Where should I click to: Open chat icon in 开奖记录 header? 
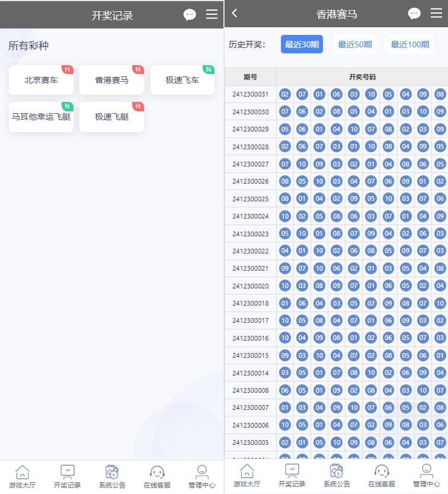(x=190, y=15)
